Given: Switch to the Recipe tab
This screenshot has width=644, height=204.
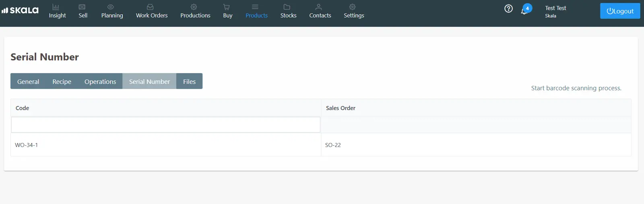Looking at the screenshot, I should coord(62,81).
